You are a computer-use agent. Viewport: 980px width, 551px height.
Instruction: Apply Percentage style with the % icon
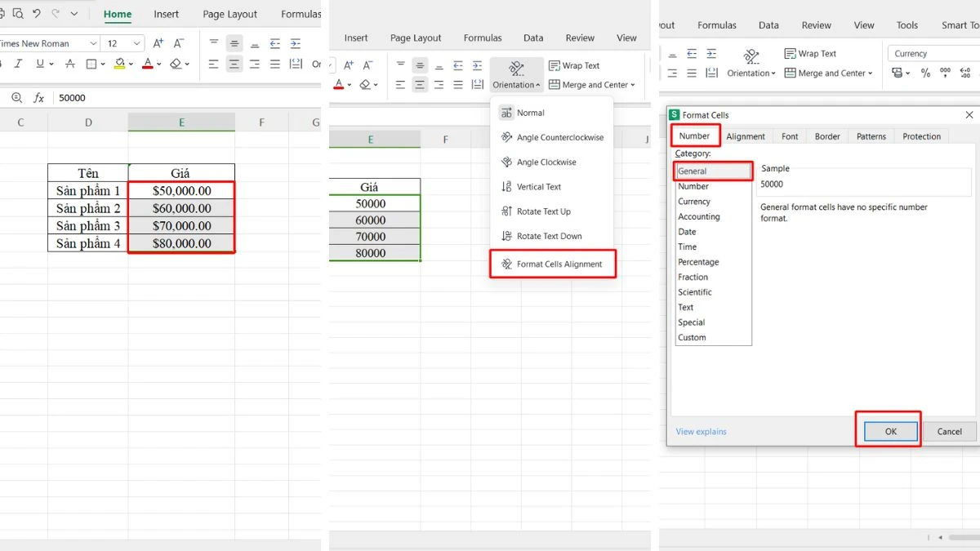pos(925,72)
